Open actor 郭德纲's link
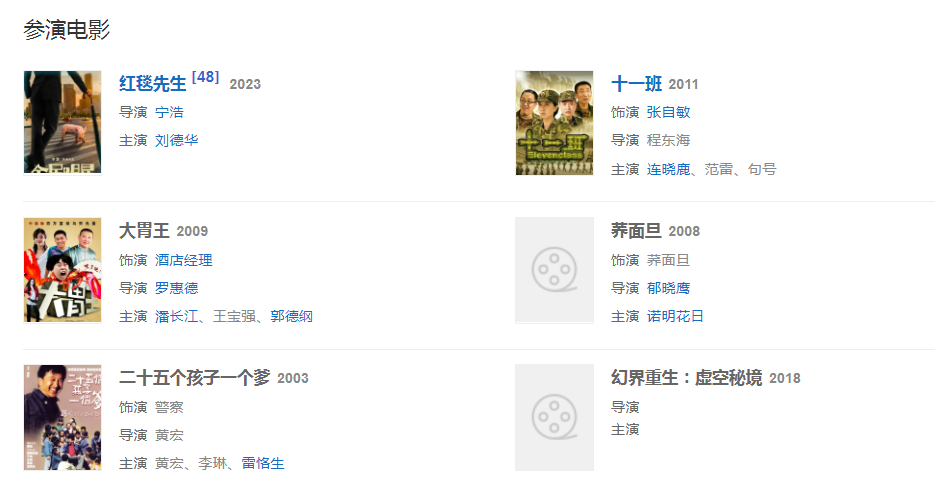Screen dimensions: 935x487 tap(292, 316)
